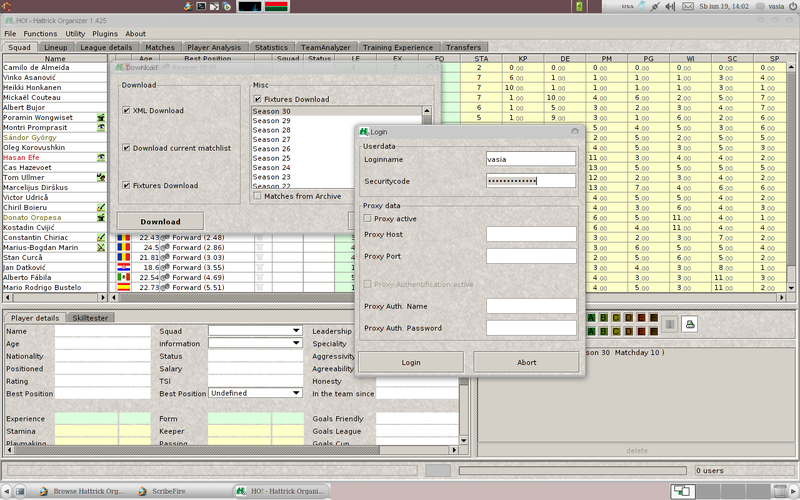Switch to the Transfers tab
Screen dimensions: 800x500
coord(464,47)
